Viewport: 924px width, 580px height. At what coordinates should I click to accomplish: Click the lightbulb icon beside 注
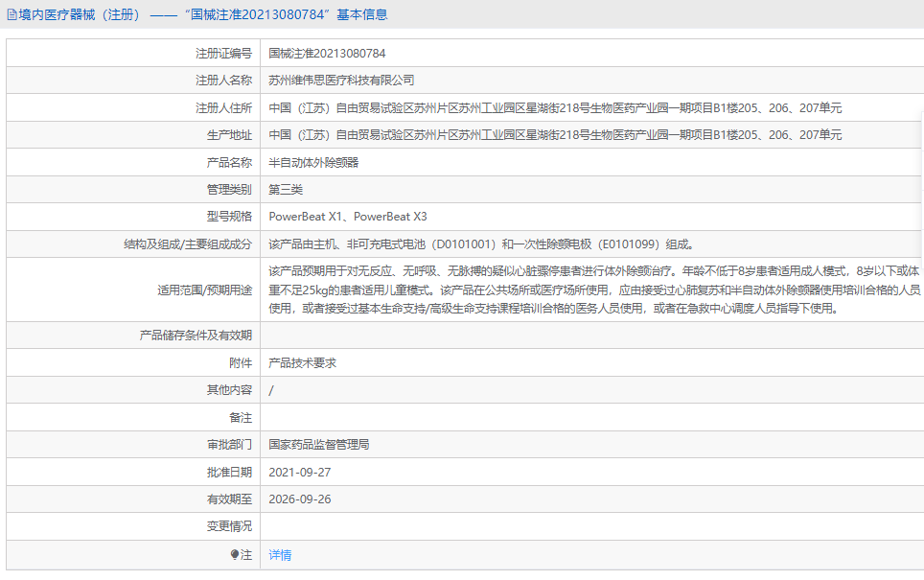[235, 555]
